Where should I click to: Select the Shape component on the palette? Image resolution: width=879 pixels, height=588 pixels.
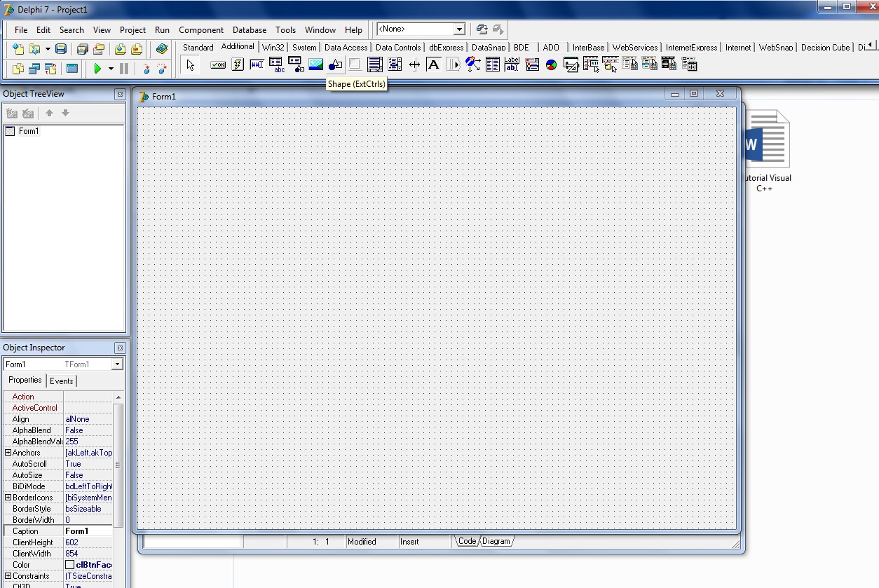click(x=334, y=64)
